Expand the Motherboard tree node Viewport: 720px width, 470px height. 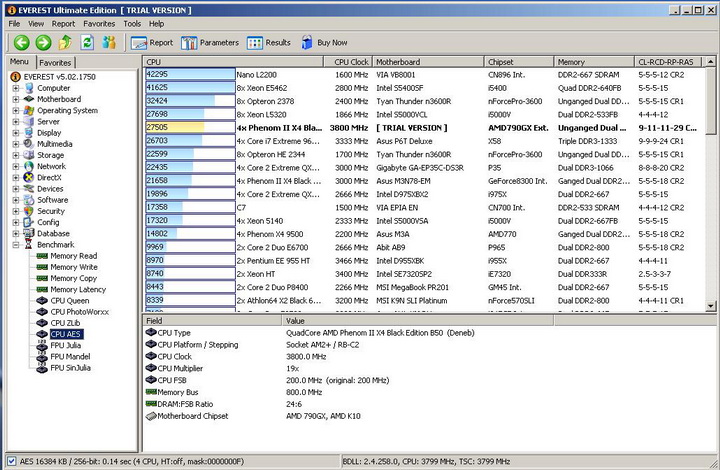(16, 99)
